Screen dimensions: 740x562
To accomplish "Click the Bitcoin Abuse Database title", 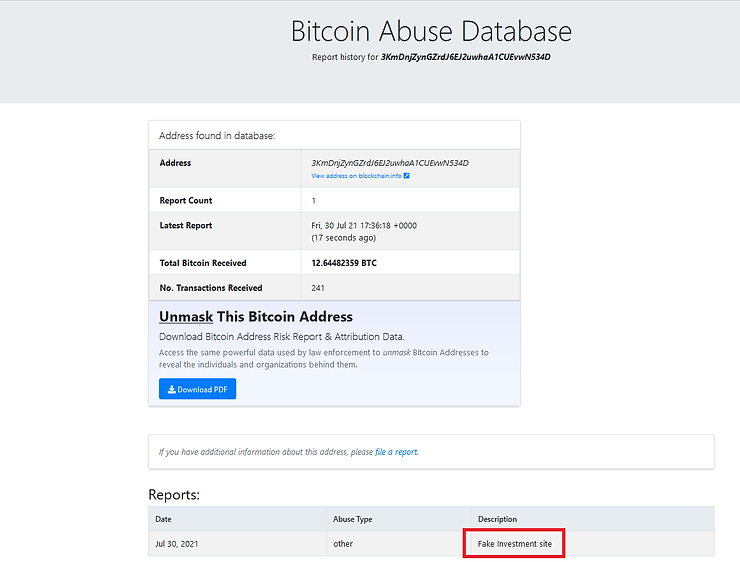I will pyautogui.click(x=431, y=31).
